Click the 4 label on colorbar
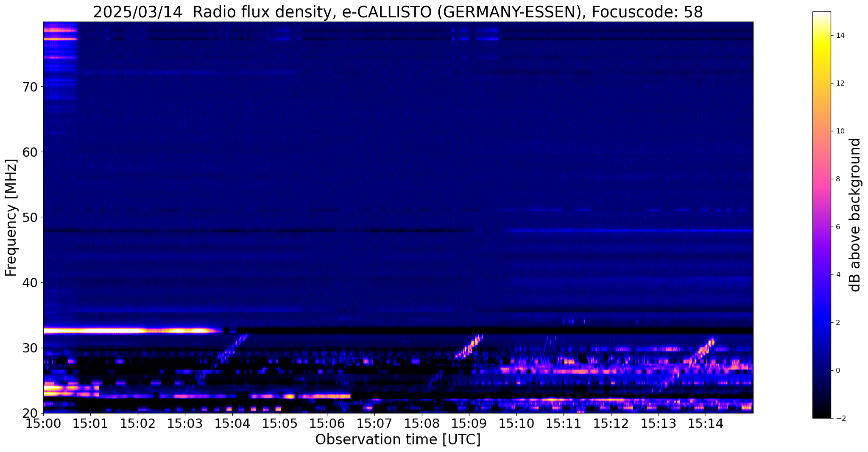Screen dimensions: 868x452 837,275
